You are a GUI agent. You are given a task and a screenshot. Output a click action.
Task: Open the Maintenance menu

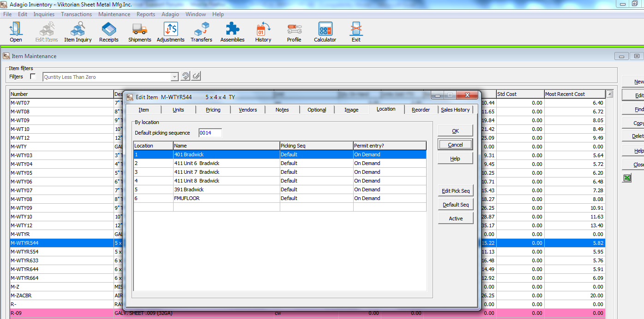pos(114,14)
